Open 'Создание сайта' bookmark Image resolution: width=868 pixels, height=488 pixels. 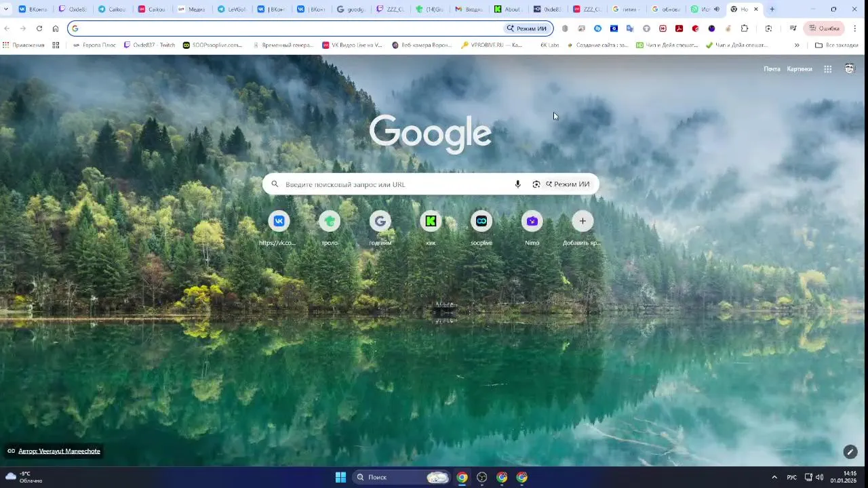coord(597,45)
